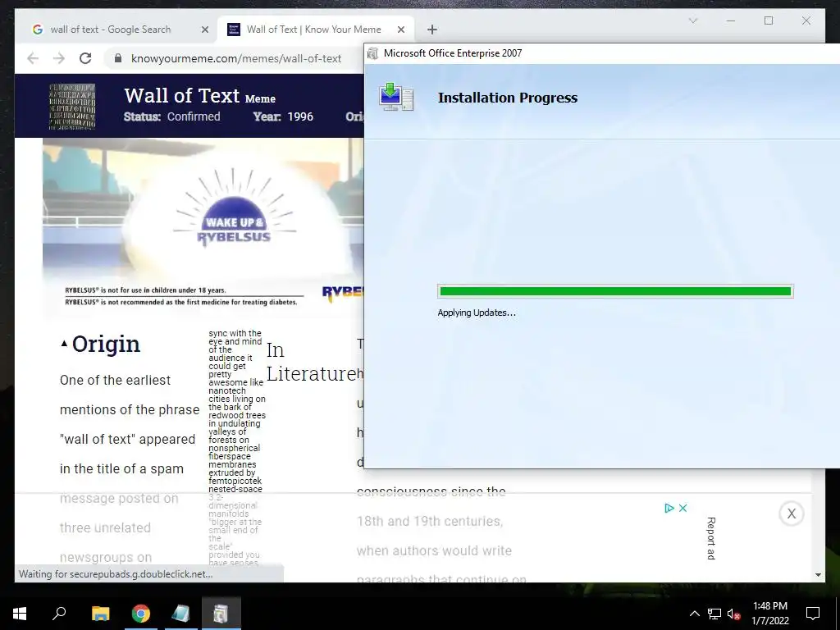Screen dimensions: 840x630
Task: Click the muted volume tray icon
Action: 734,614
